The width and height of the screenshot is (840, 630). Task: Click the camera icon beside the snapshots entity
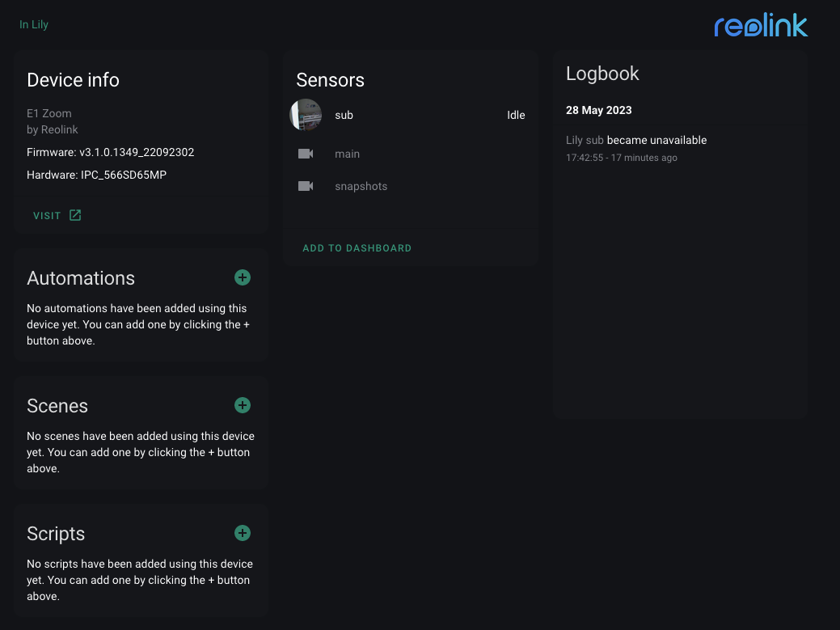[x=306, y=186]
